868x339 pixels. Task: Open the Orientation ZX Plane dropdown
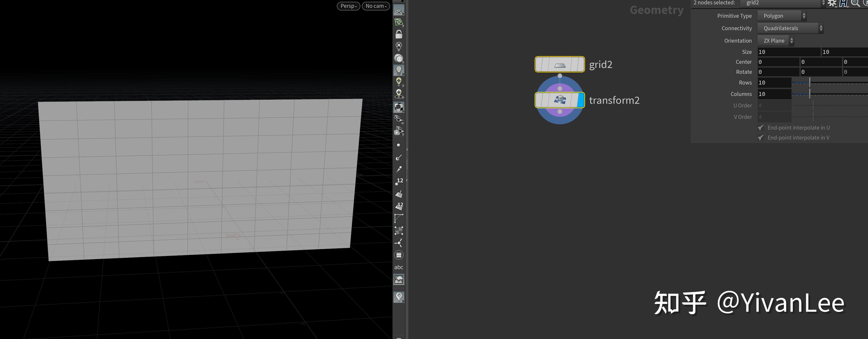(x=775, y=41)
